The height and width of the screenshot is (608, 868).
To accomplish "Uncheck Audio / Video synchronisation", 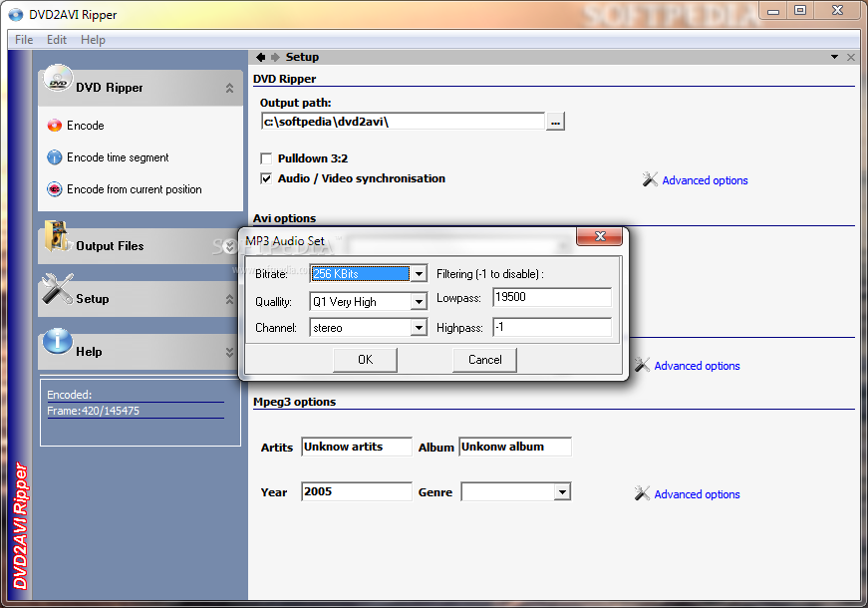I will [266, 178].
